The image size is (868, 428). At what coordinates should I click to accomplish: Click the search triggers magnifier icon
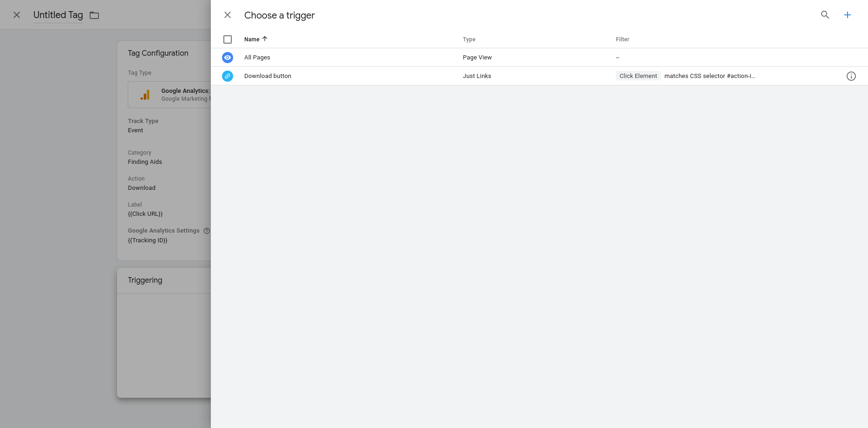(825, 15)
